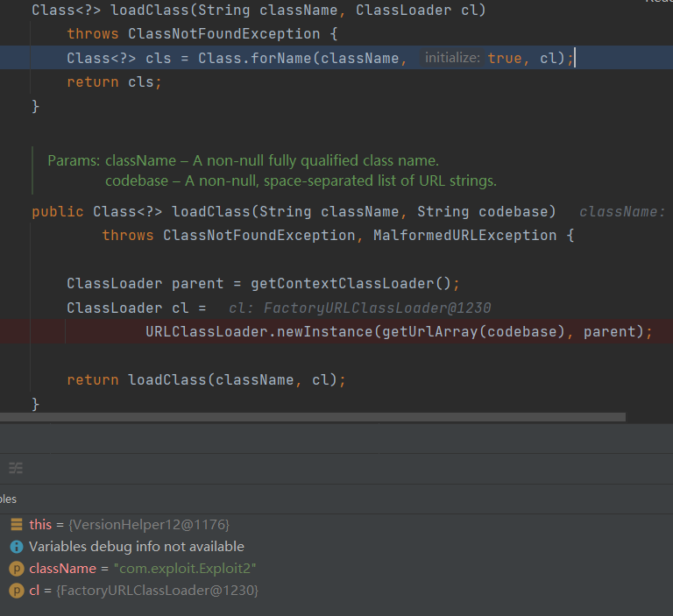Click the field icon beside 'this' variable
Screen dimensions: 673x616
coord(16,524)
